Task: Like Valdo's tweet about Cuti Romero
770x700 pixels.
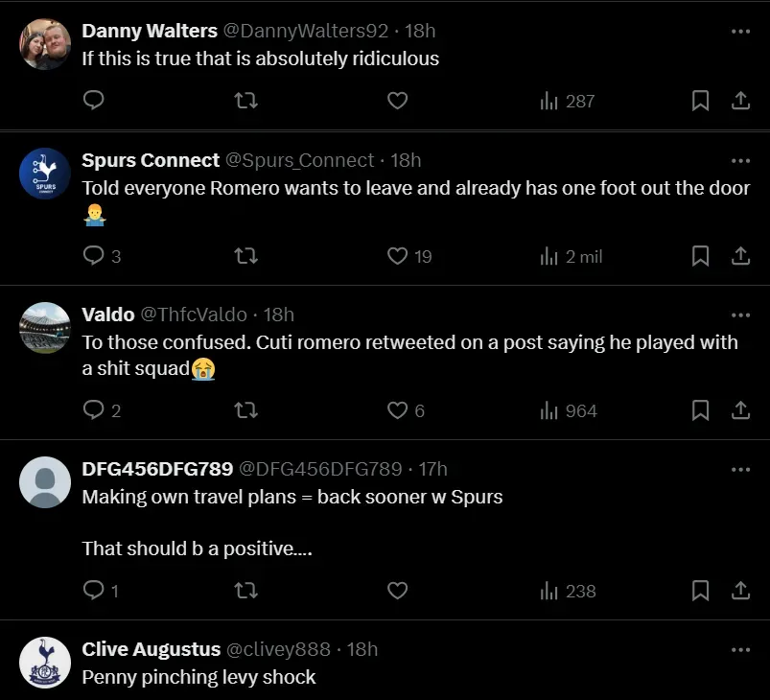Action: point(398,410)
